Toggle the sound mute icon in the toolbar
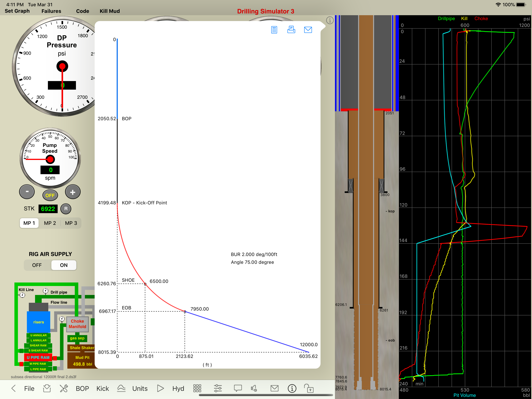Viewport: 532px width, 399px height. click(254, 388)
